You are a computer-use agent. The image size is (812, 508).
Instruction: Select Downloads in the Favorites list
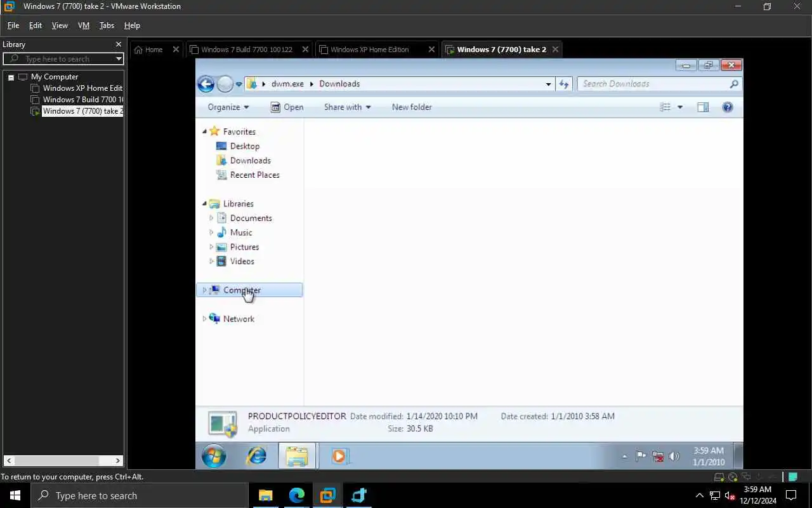pyautogui.click(x=251, y=161)
